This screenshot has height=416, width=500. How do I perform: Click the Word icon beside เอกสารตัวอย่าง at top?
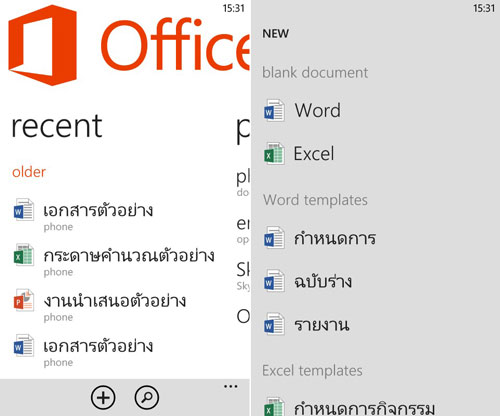pos(23,209)
